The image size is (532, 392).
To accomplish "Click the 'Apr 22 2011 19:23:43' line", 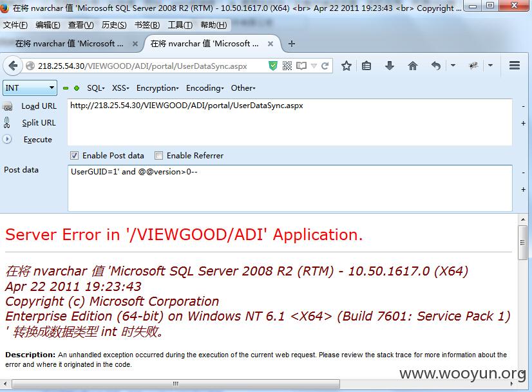I will tap(73, 286).
